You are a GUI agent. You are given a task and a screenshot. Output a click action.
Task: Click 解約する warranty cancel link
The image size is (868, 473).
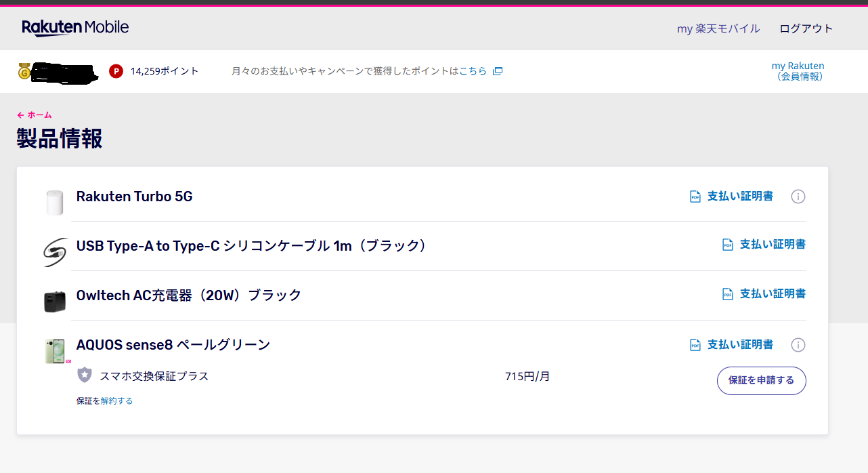(116, 401)
